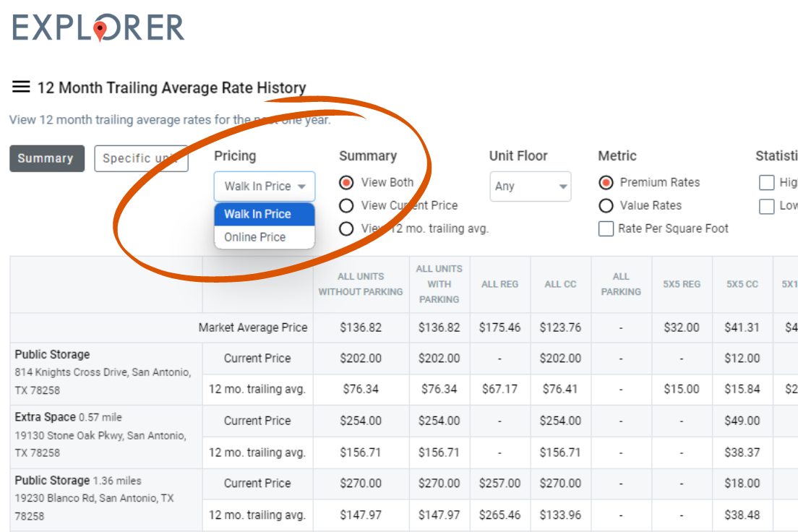Choose Walk In Price option in list

pos(257,214)
